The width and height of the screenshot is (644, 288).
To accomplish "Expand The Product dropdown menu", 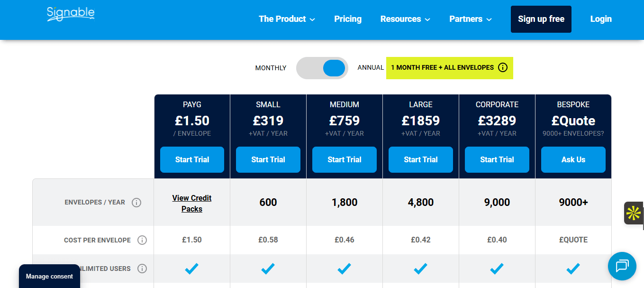I will [287, 19].
